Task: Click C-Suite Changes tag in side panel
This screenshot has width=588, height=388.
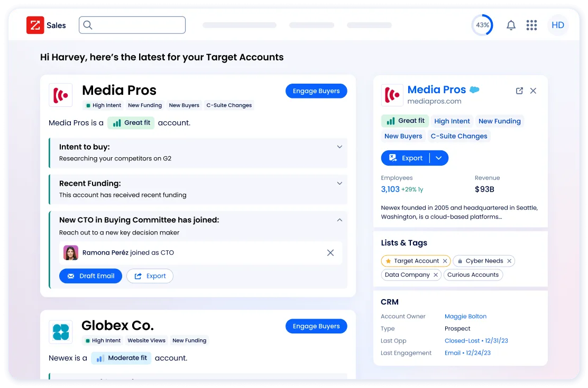Action: 459,136
